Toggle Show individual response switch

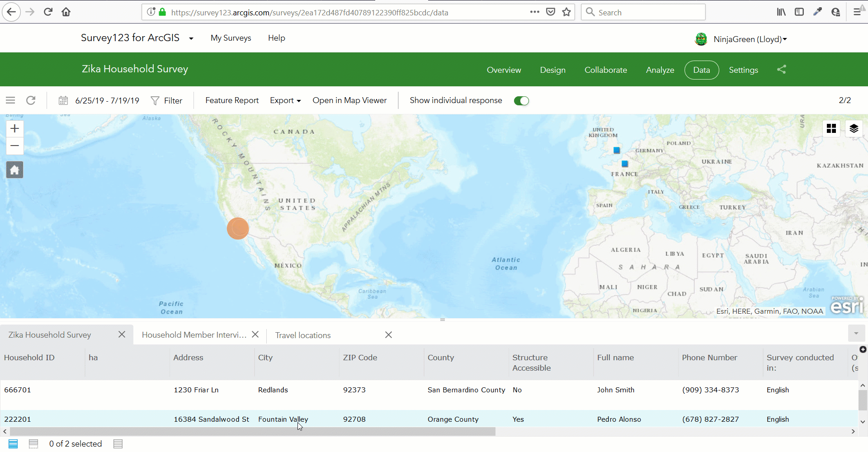click(521, 101)
